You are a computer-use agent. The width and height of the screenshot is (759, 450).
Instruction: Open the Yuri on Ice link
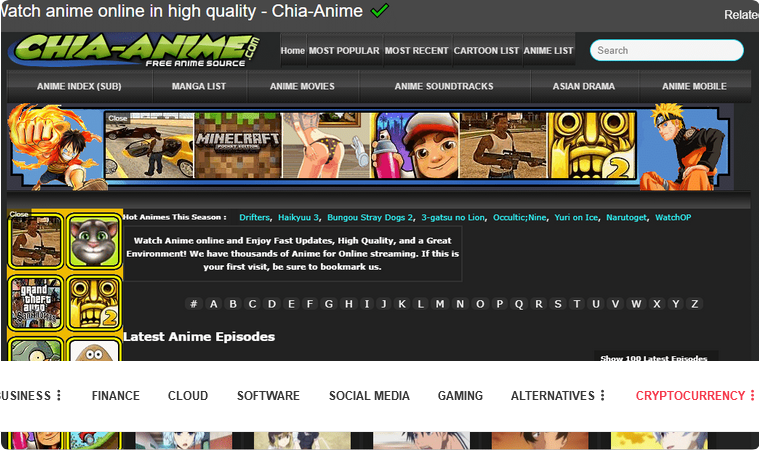[x=576, y=217]
